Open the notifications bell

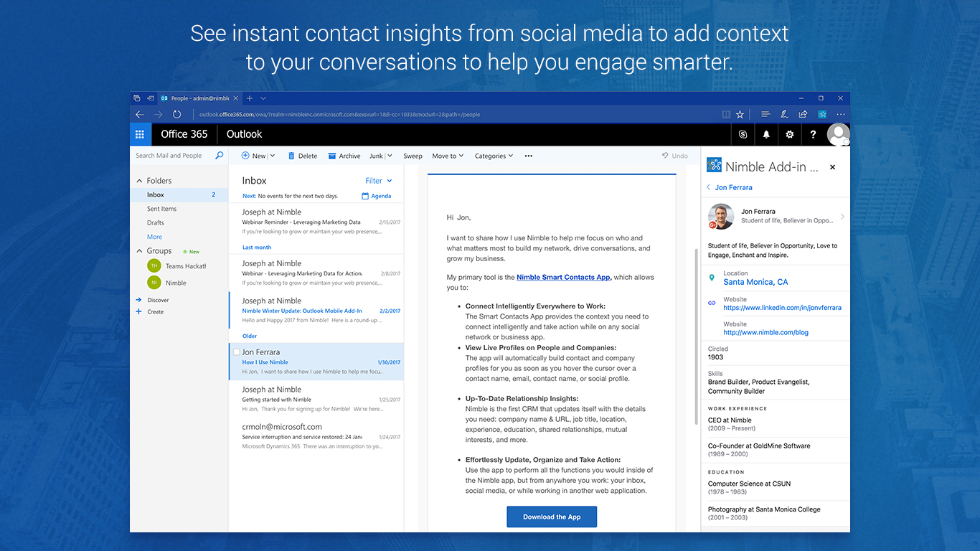coord(766,134)
